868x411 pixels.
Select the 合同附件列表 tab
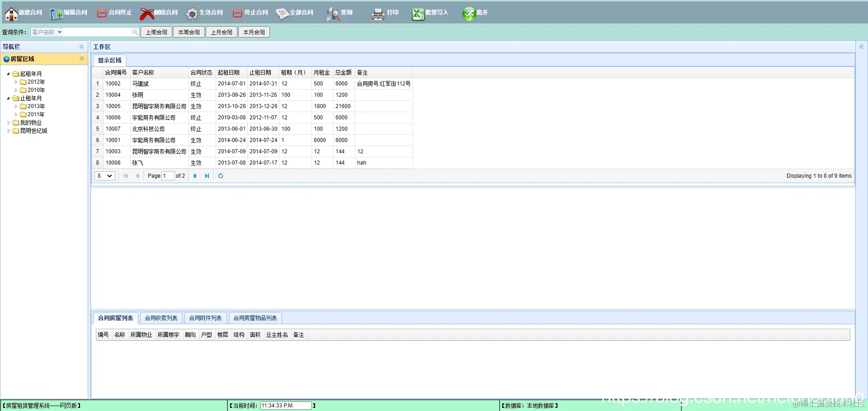206,318
